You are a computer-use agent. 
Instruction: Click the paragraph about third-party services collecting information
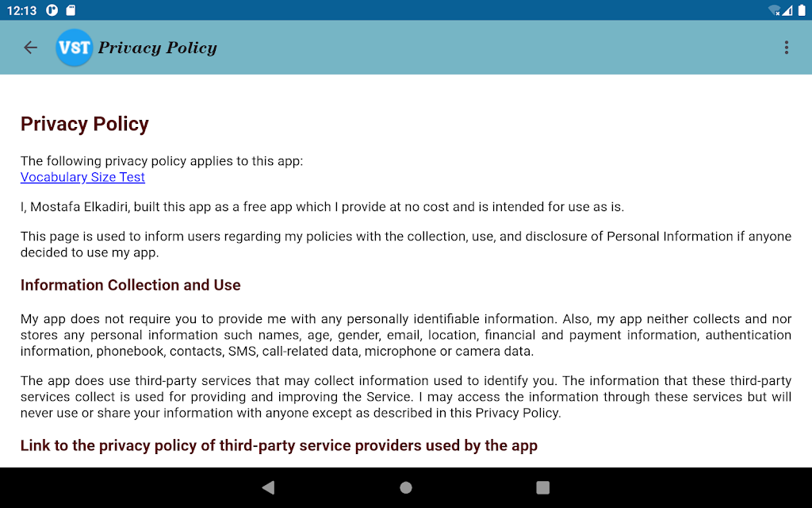click(x=406, y=397)
